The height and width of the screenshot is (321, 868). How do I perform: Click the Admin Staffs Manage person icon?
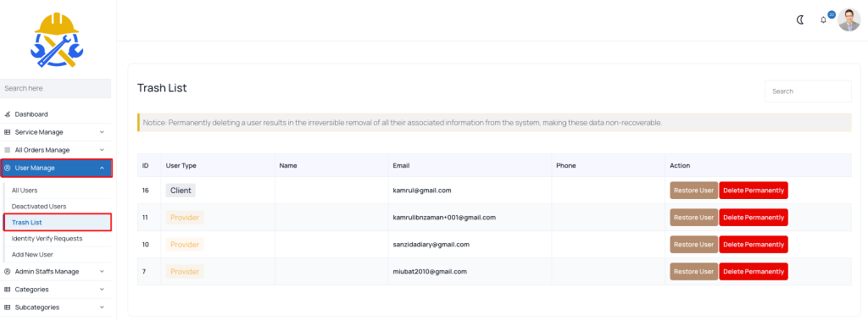7,272
